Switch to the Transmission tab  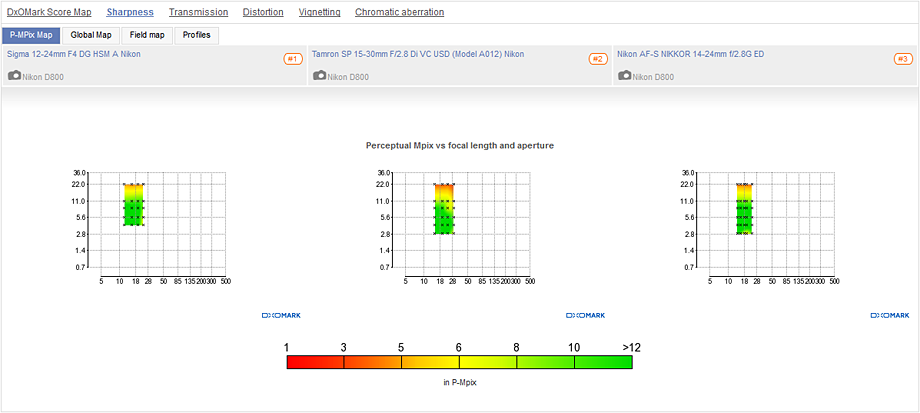197,12
